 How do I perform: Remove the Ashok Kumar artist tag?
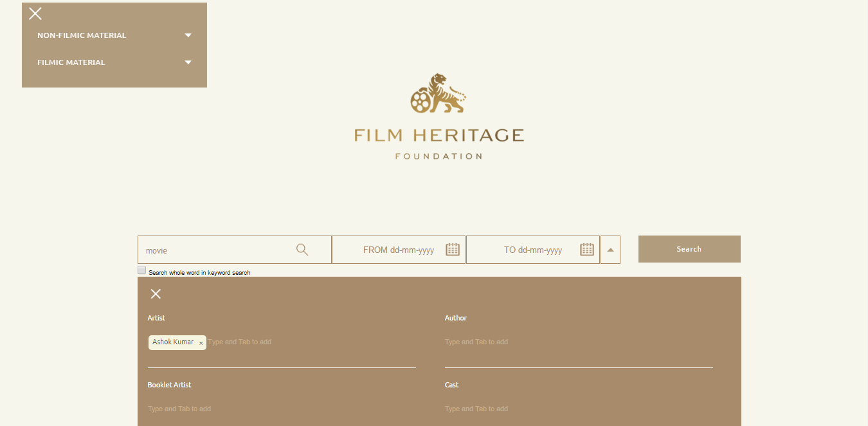[x=201, y=343]
